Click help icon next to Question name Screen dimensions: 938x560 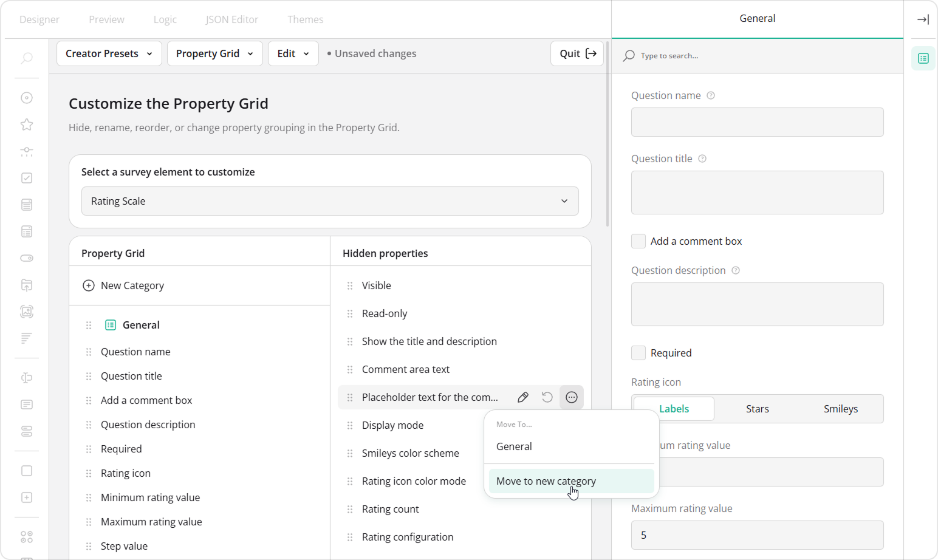pos(711,95)
